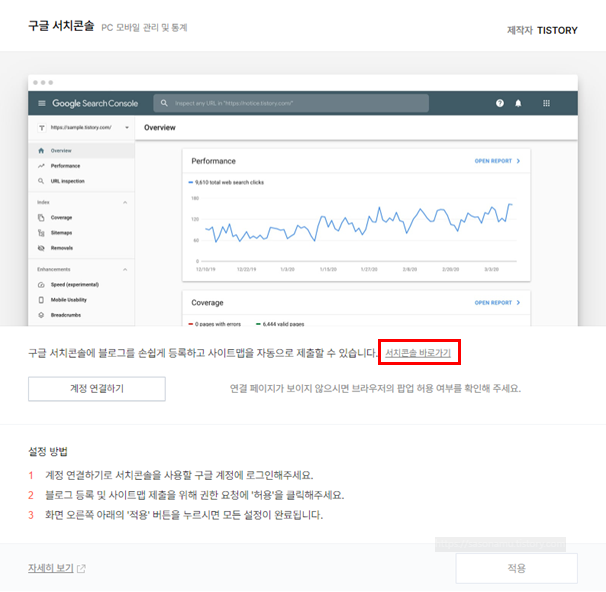Click the URL inspection magnifier icon
Screen dimensions: 606x592
click(41, 181)
